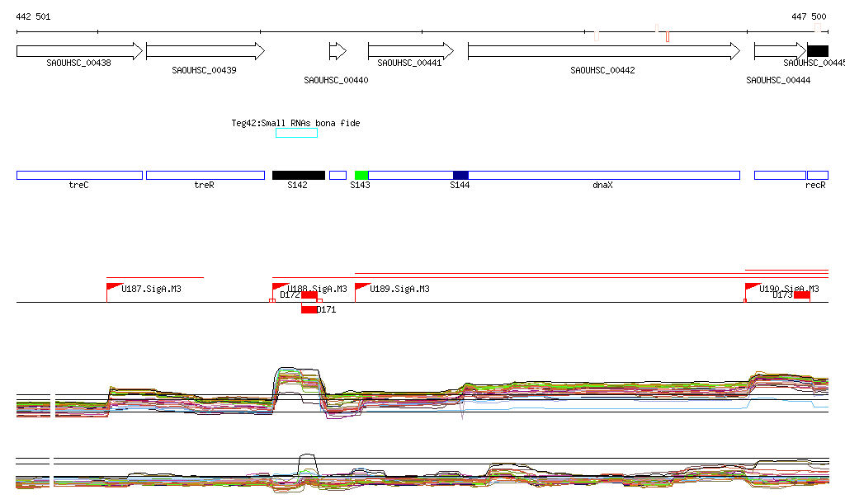Open the treC gene segment
The height and width of the screenshot is (504, 845).
click(79, 175)
